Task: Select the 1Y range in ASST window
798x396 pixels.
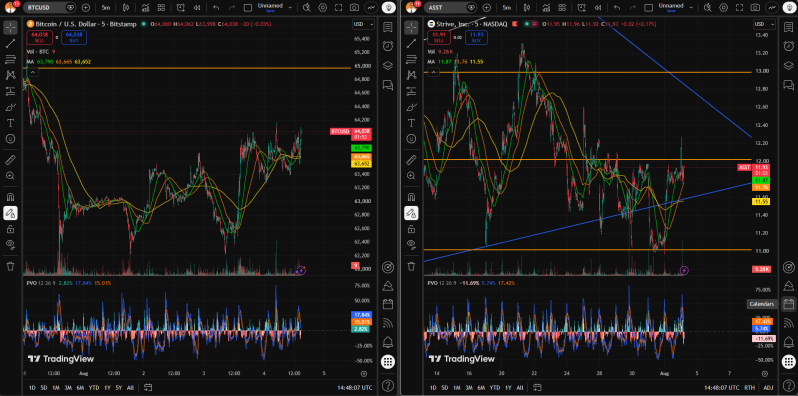Action: tap(508, 387)
